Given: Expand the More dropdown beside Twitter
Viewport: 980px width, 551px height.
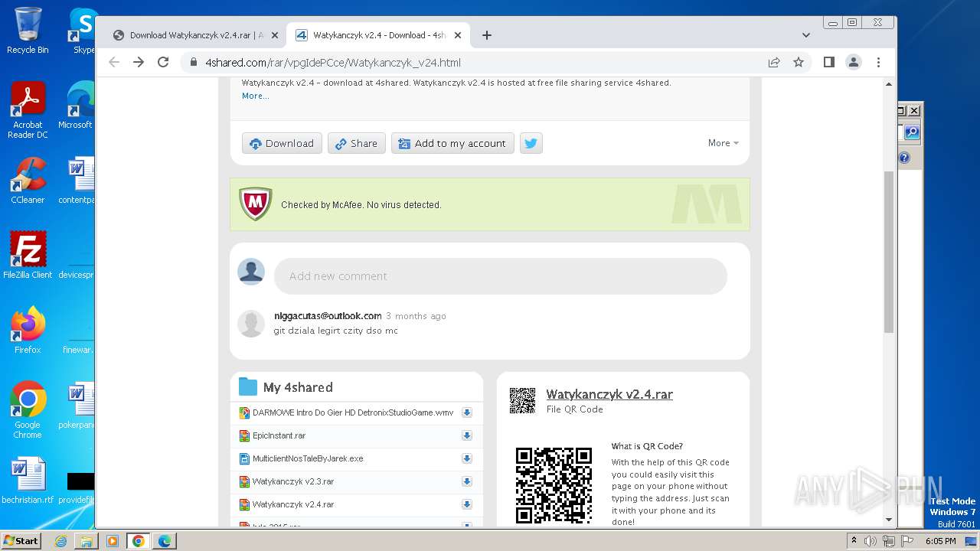Looking at the screenshot, I should click(x=724, y=143).
